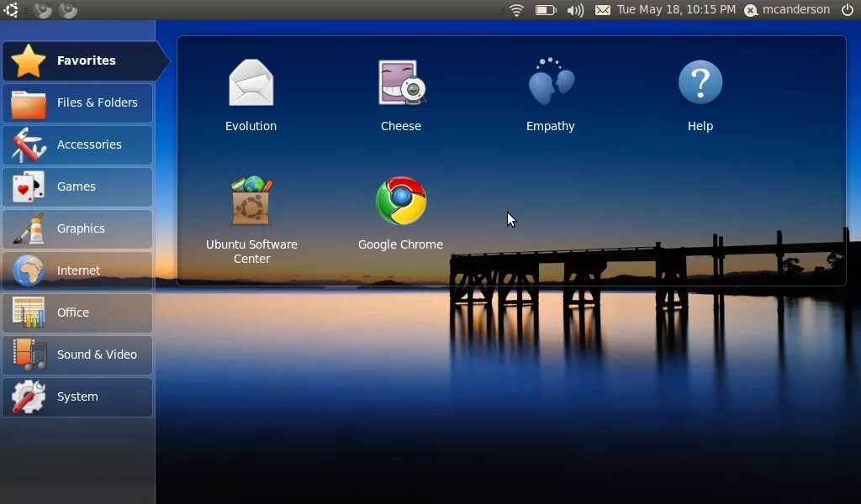Open the Graphics category
861x504 pixels.
(77, 228)
